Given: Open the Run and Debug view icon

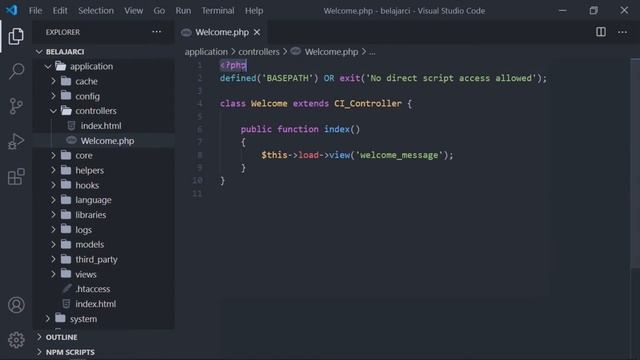Looking at the screenshot, I should (16, 142).
